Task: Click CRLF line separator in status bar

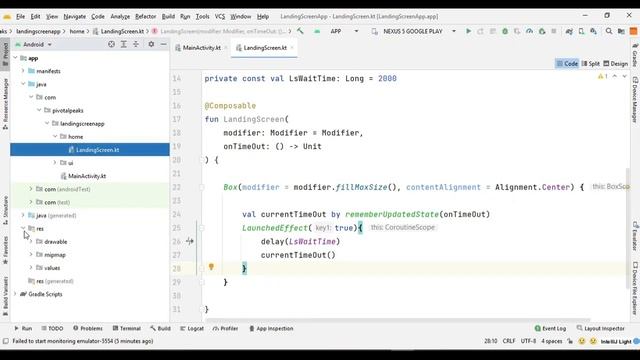Action: (x=509, y=341)
